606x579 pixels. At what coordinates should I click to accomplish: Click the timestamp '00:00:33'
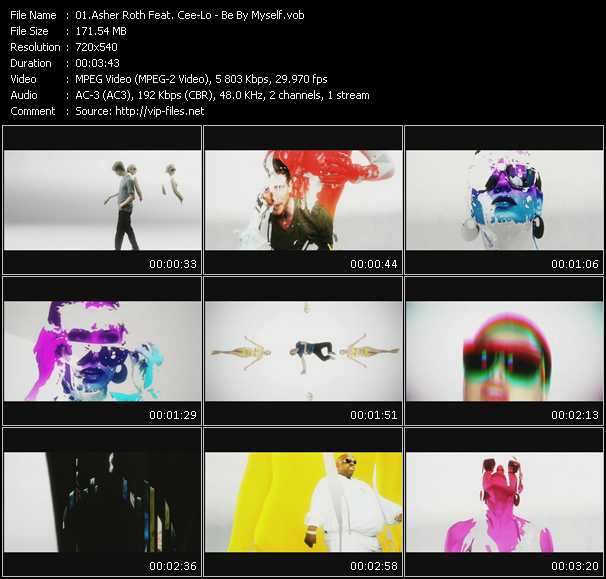[173, 264]
